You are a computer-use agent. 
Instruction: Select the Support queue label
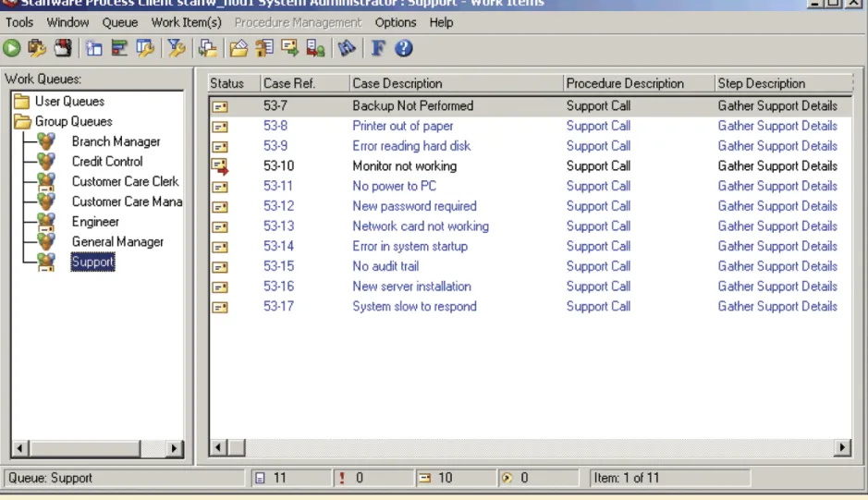(93, 262)
